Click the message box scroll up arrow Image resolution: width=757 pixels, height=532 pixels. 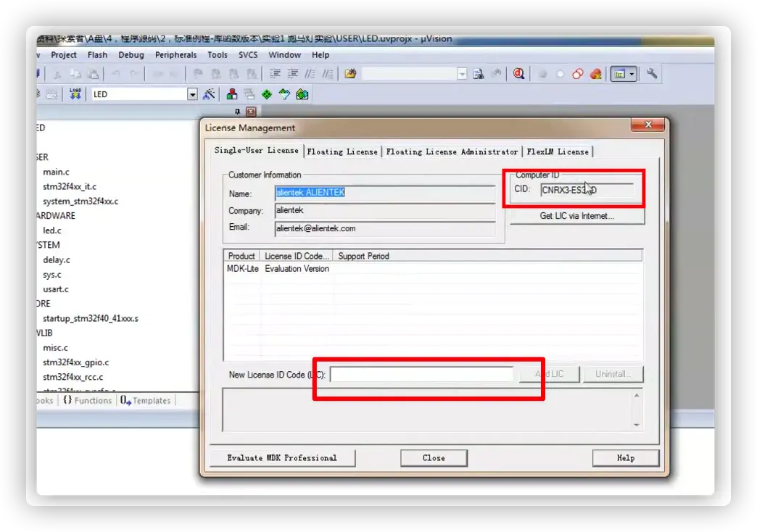coord(637,396)
